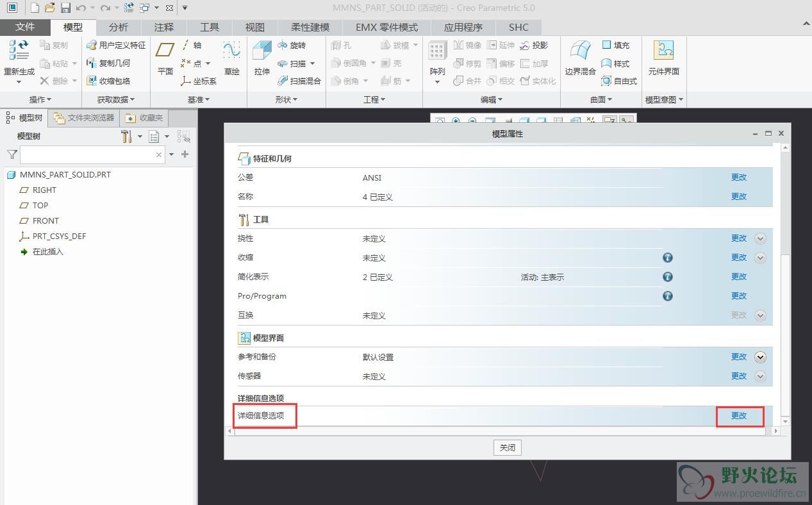Select the FRONT datum plane in model tree
Image resolution: width=812 pixels, height=505 pixels.
click(x=46, y=220)
